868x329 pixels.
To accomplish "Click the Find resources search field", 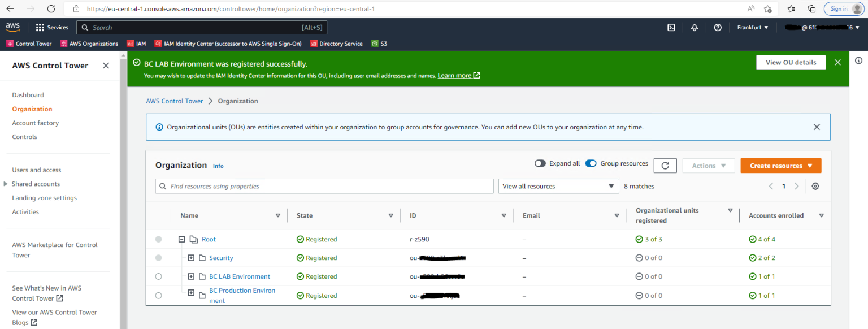I will [x=324, y=186].
